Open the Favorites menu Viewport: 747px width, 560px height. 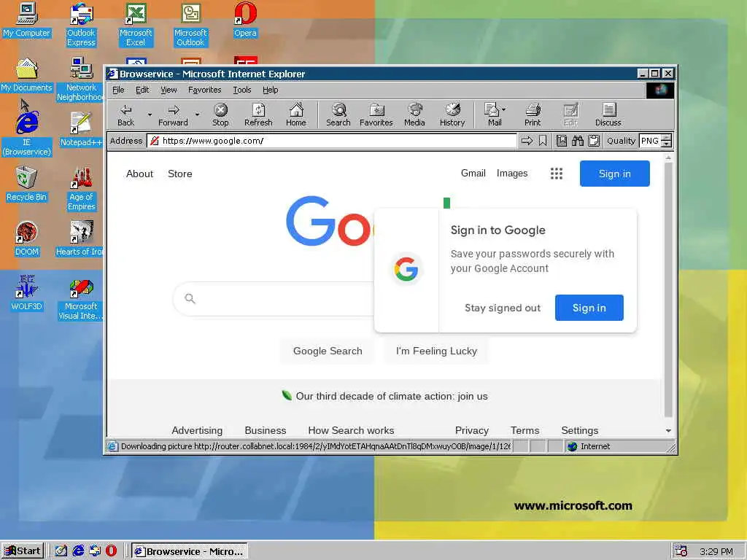(204, 90)
